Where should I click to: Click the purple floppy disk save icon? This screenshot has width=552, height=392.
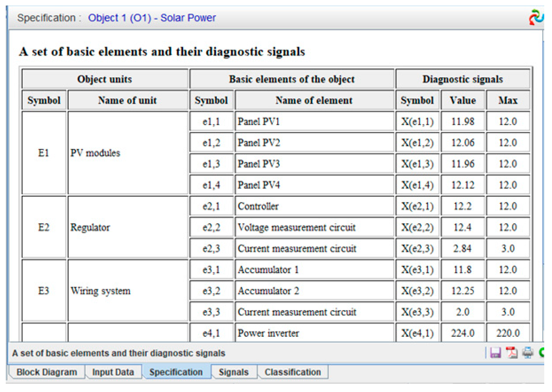tap(495, 353)
